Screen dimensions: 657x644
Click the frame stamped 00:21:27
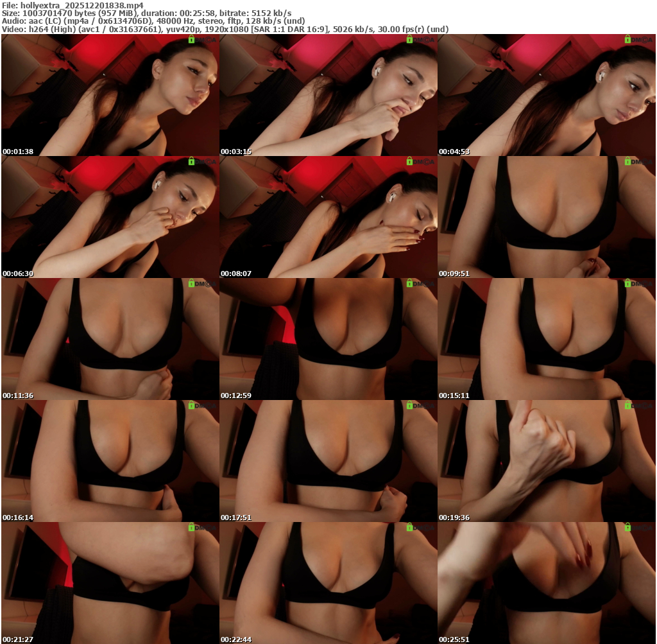[x=110, y=583]
